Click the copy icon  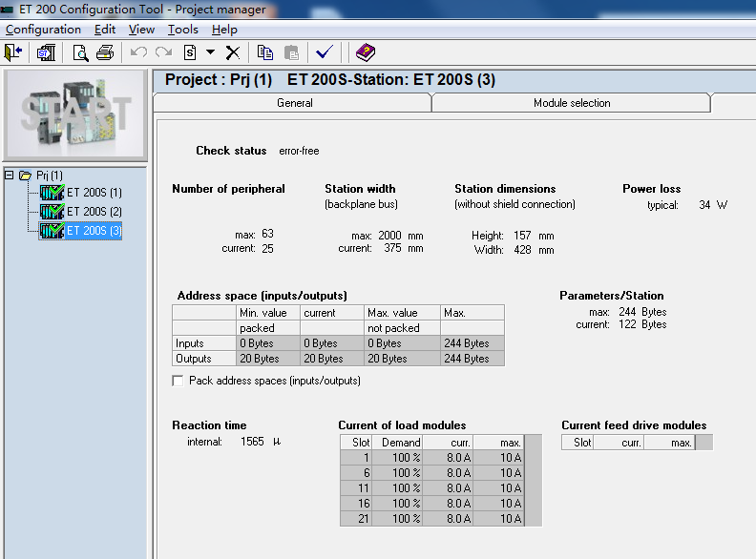pos(264,52)
